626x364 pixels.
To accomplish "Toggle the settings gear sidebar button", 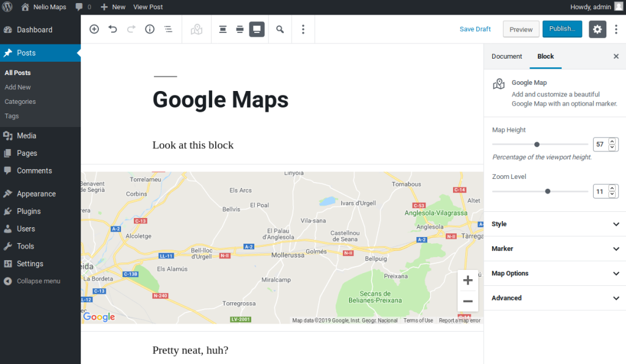I will coord(597,29).
